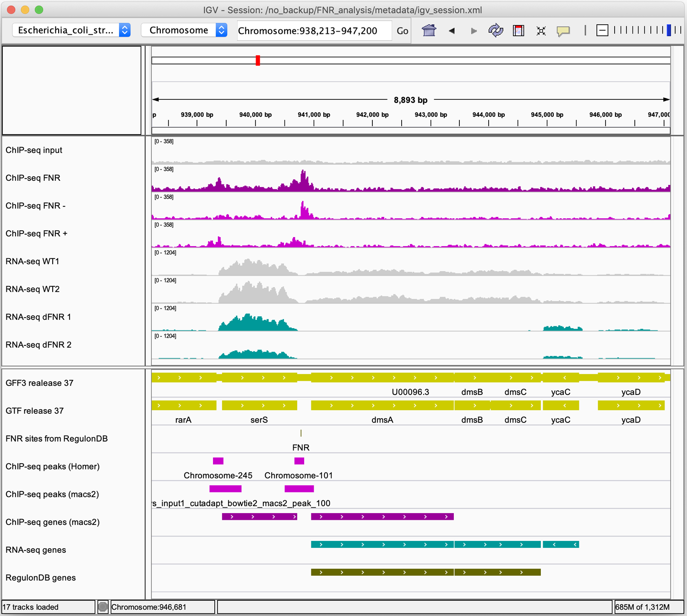Select the RNA-seq WT1 track name
This screenshot has height=616, width=687.
pos(33,262)
